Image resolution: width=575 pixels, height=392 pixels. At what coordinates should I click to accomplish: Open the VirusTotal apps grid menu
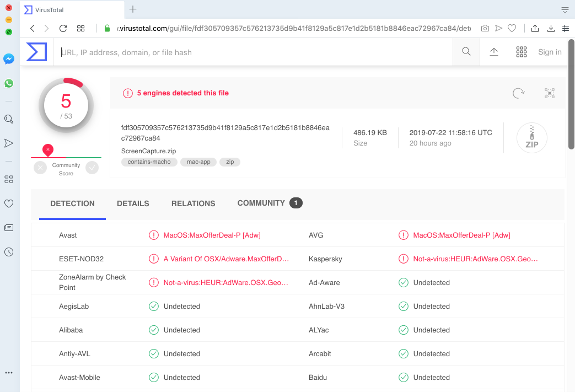click(x=521, y=52)
